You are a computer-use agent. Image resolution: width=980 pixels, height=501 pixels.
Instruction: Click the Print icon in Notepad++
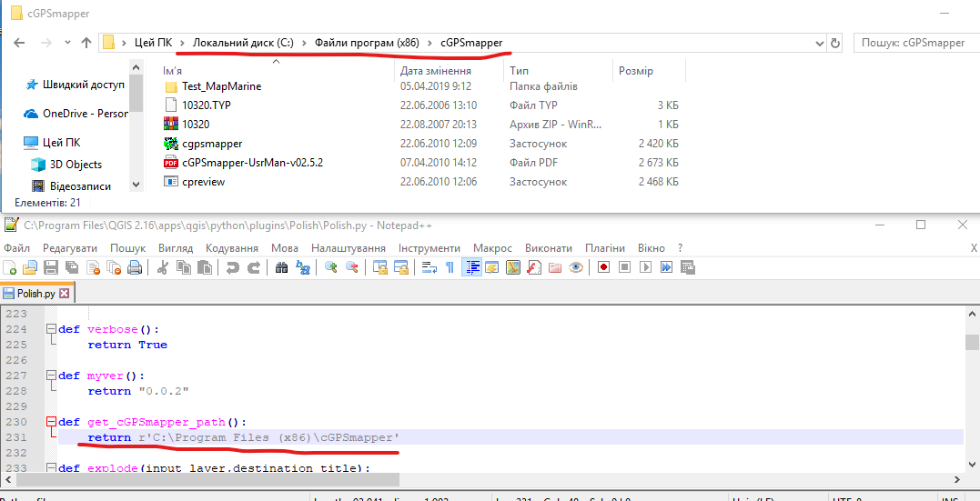click(x=135, y=267)
